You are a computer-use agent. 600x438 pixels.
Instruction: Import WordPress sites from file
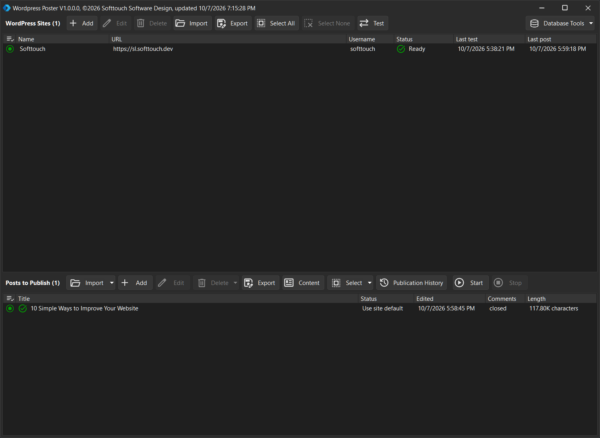[192, 23]
